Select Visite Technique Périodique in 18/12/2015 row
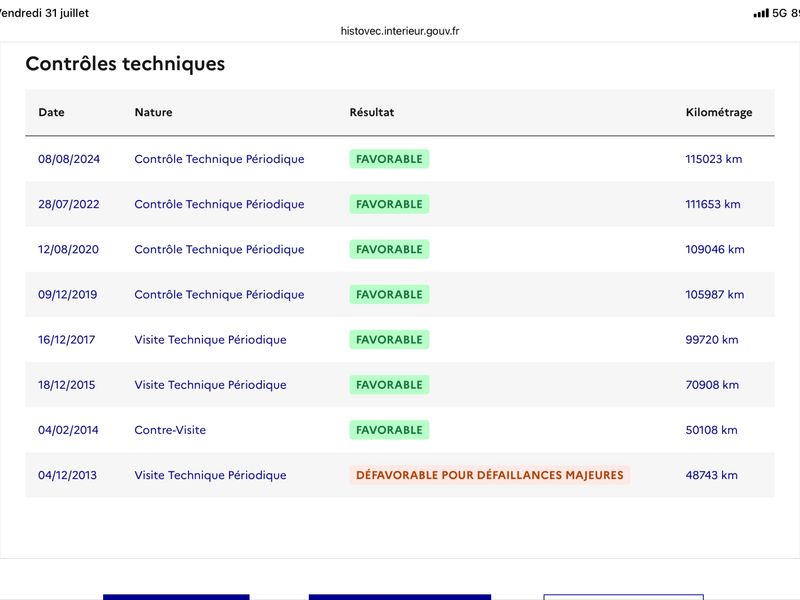Image resolution: width=800 pixels, height=600 pixels. 210,385
